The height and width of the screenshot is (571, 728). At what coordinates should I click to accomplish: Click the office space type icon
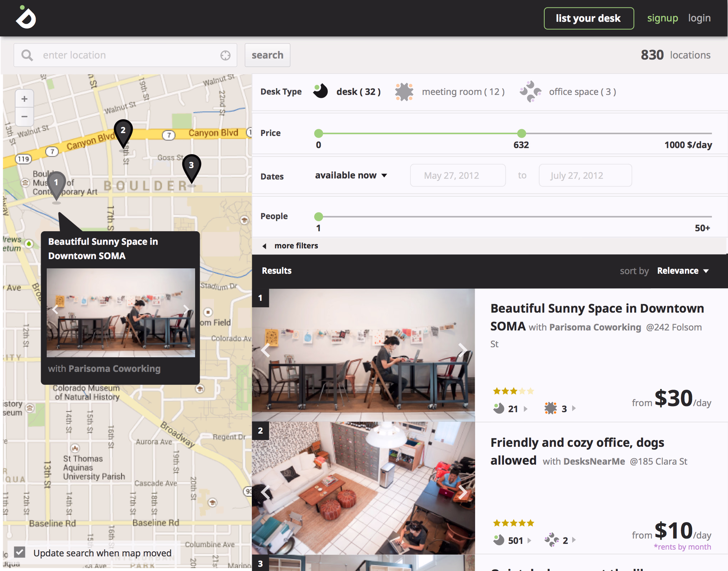pos(530,91)
